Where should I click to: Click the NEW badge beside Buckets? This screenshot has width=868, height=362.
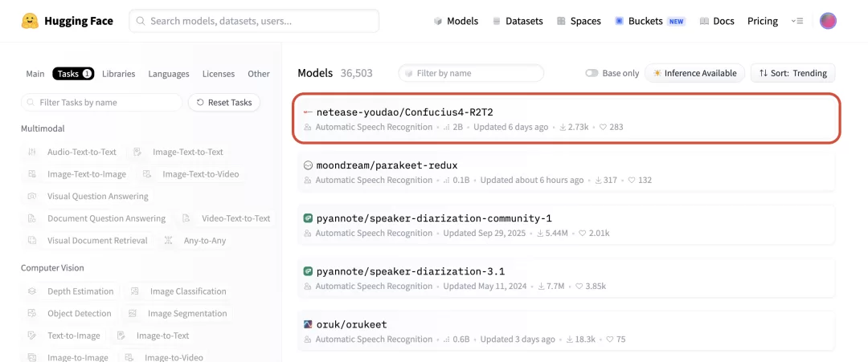point(677,21)
